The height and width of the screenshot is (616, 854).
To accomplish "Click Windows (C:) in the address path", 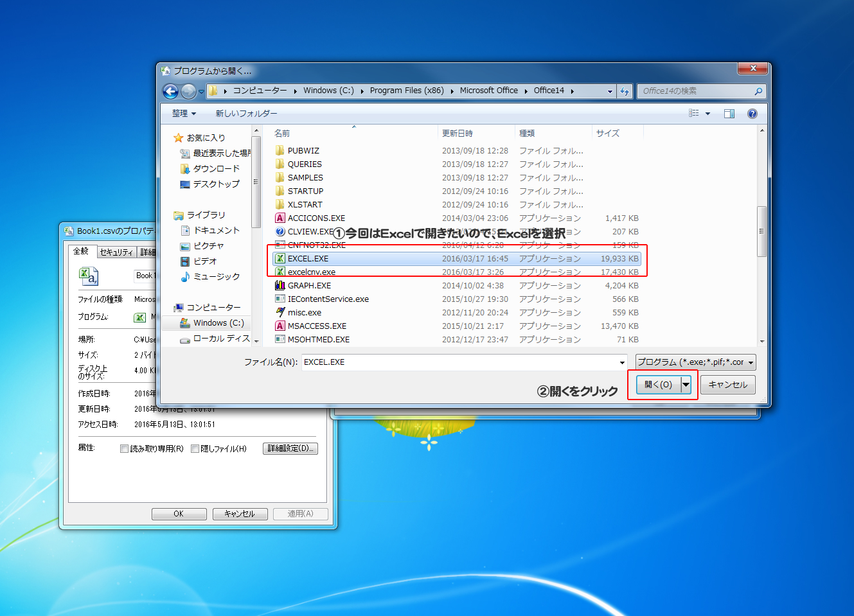I will (328, 91).
